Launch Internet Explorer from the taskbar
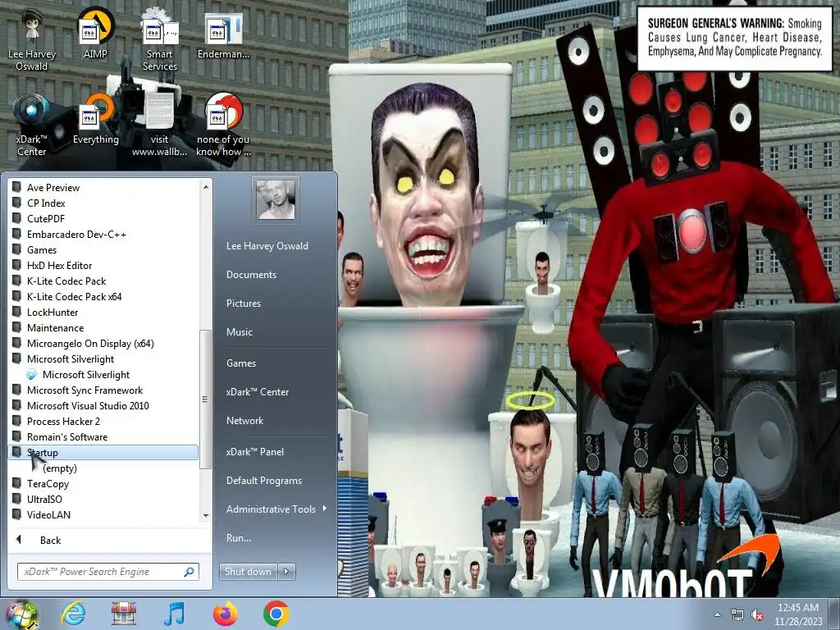Screen dimensions: 840x630 (x=73, y=614)
